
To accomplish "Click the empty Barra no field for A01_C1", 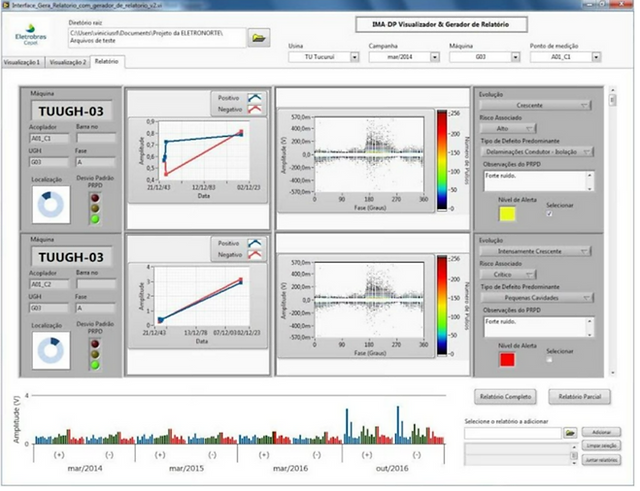I will [96, 139].
